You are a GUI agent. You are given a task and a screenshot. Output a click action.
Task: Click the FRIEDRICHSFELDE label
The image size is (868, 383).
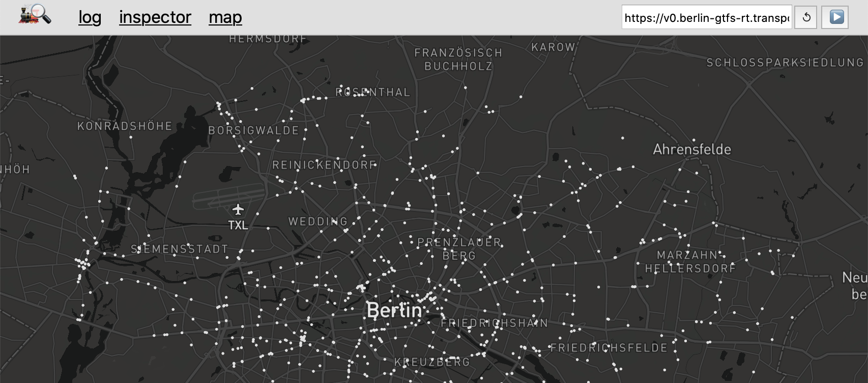pyautogui.click(x=609, y=348)
